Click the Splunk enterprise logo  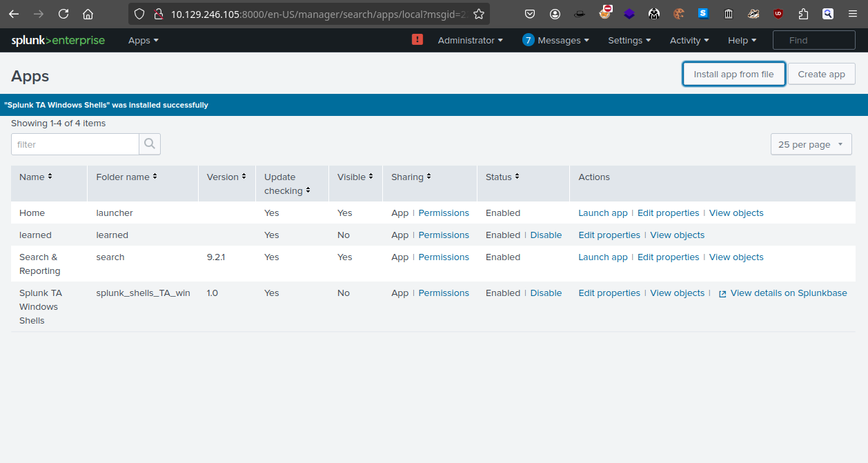(x=58, y=40)
